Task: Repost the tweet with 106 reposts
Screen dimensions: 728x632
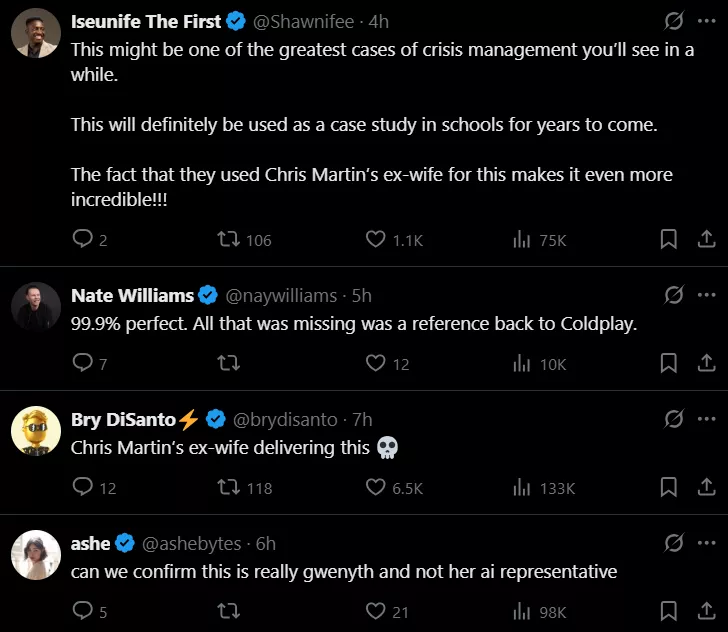Action: (228, 240)
